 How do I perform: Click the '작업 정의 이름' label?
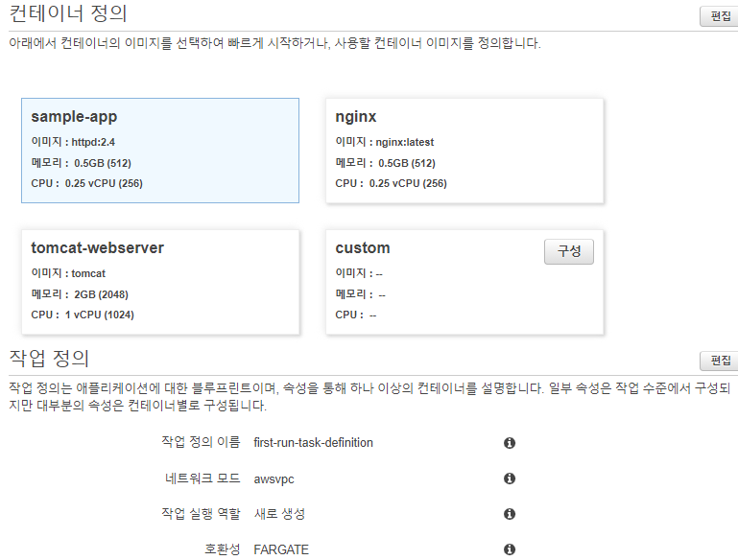(201, 441)
